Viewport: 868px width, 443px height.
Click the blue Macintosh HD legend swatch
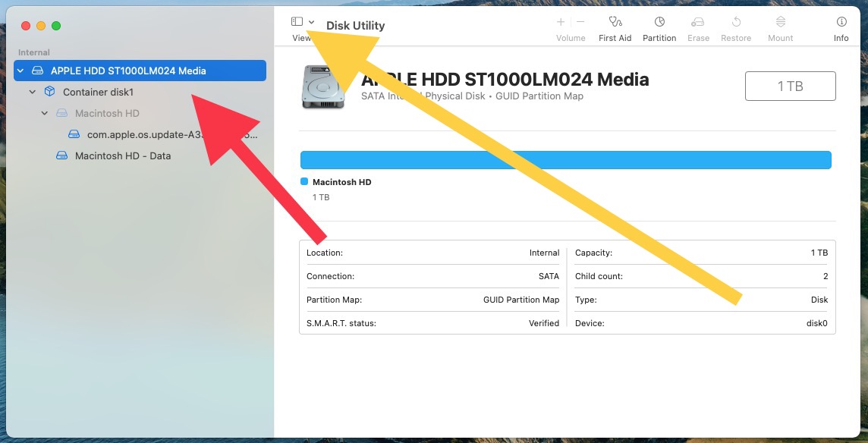[304, 181]
